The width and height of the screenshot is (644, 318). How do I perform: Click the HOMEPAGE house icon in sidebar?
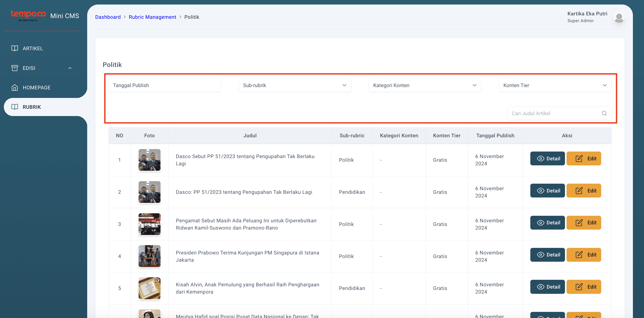[15, 87]
